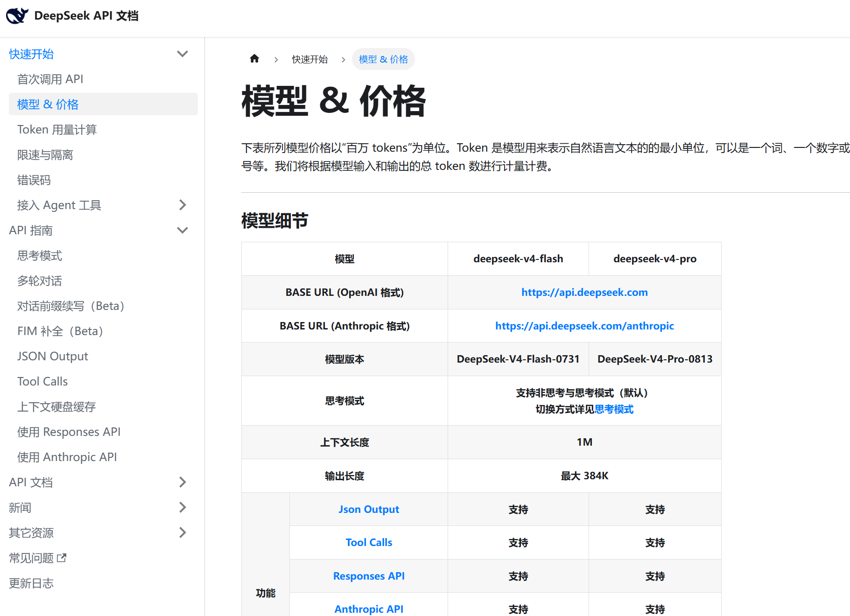Open Token 用量计算 page
Screen dimensions: 850x616
[57, 129]
